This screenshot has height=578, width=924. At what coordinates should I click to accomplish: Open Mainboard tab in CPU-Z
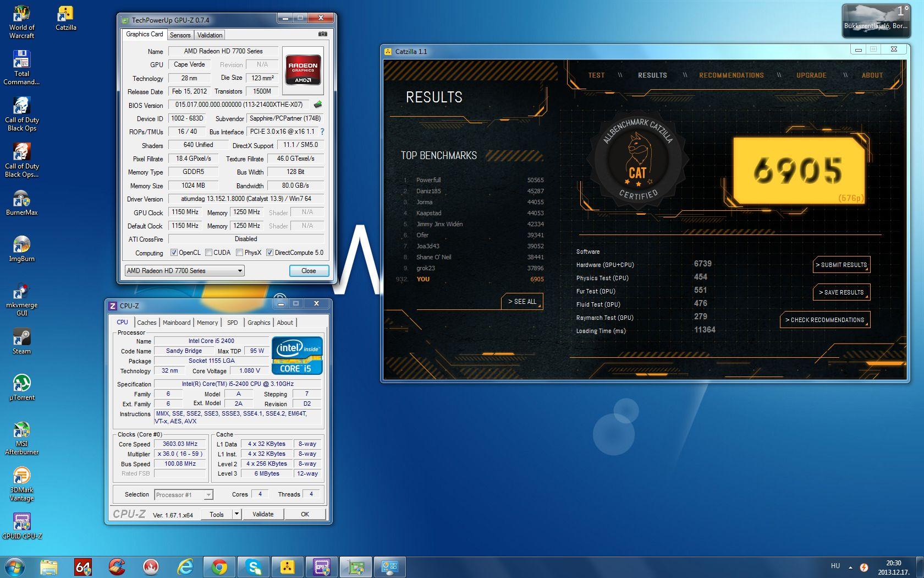click(177, 323)
